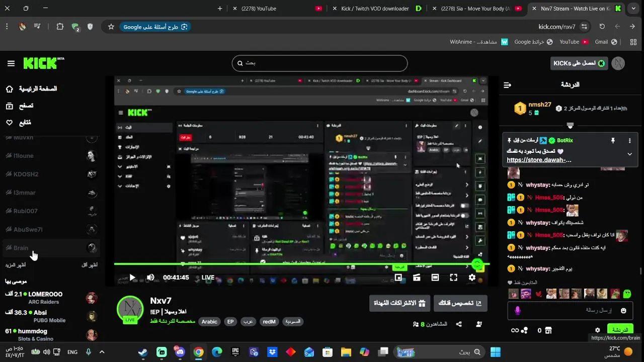Viewport: 644px width, 362px height.
Task: Collapse the chat panel
Action: (507, 85)
